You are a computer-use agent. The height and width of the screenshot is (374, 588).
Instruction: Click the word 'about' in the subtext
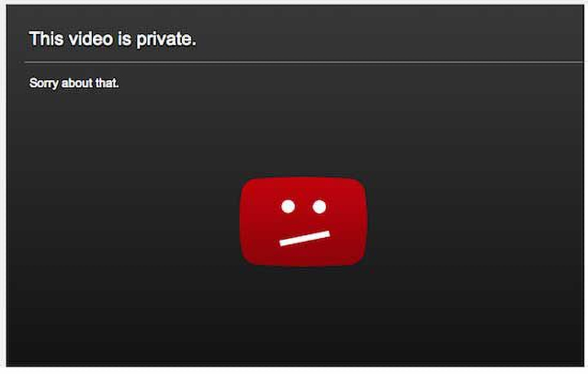click(77, 83)
